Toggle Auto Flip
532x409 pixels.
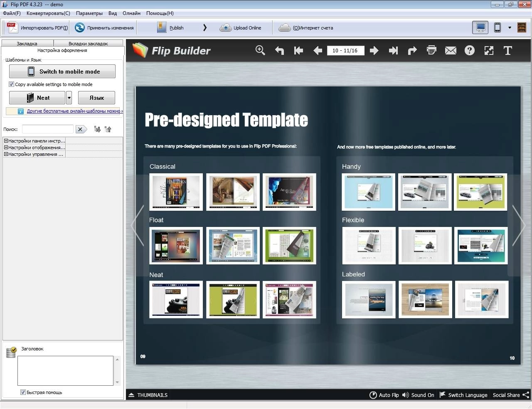384,395
